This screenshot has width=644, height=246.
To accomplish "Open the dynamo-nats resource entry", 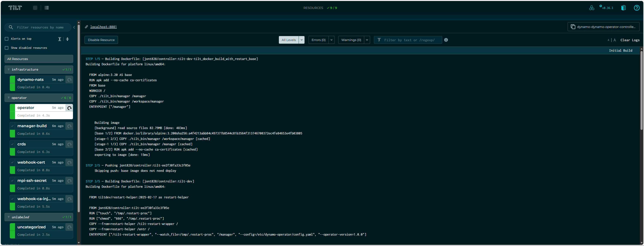I will point(31,79).
